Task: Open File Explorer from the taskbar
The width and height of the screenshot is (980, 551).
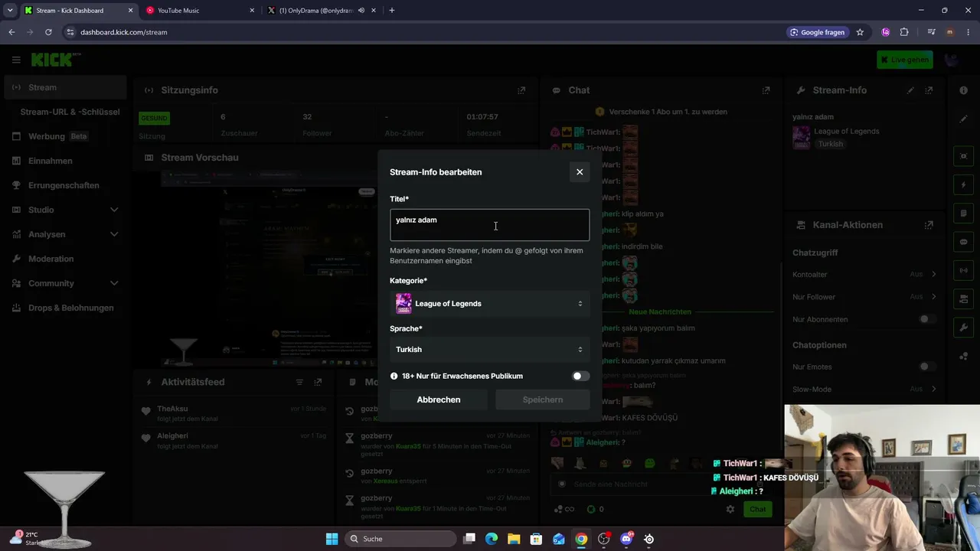Action: (x=514, y=539)
